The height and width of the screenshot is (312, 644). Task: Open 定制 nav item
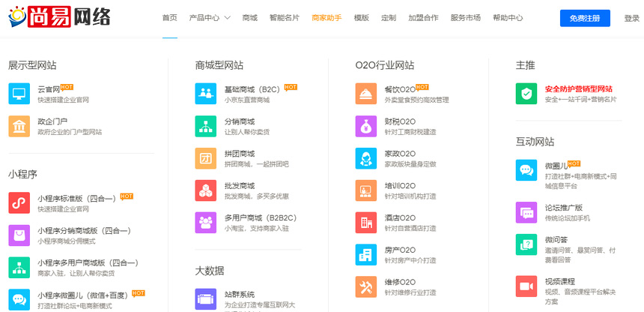389,18
